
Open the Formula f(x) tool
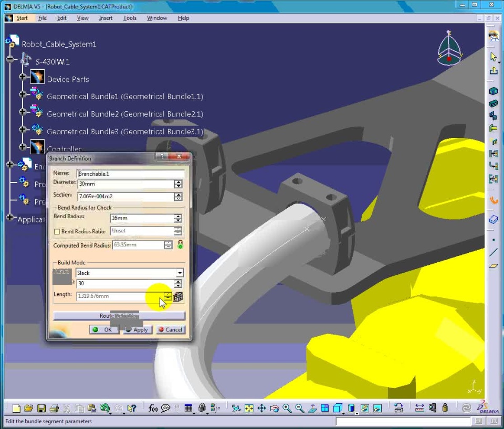pos(153,408)
